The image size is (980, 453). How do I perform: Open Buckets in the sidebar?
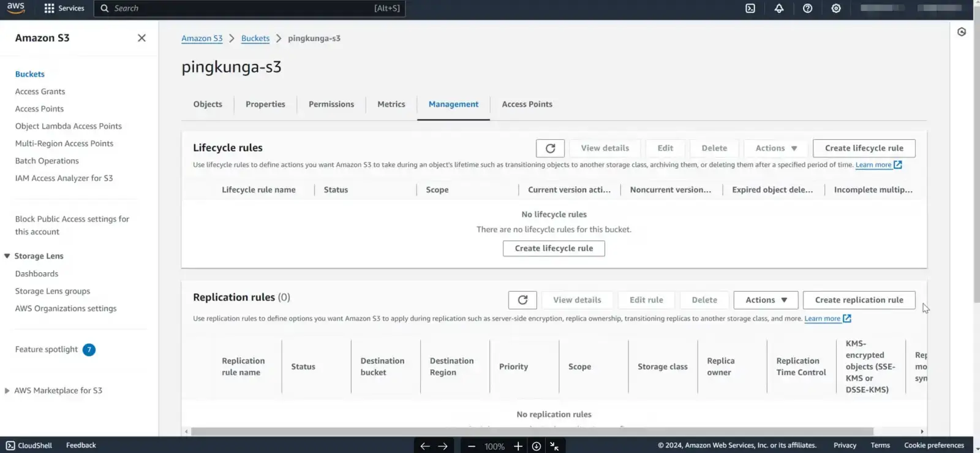pyautogui.click(x=30, y=74)
